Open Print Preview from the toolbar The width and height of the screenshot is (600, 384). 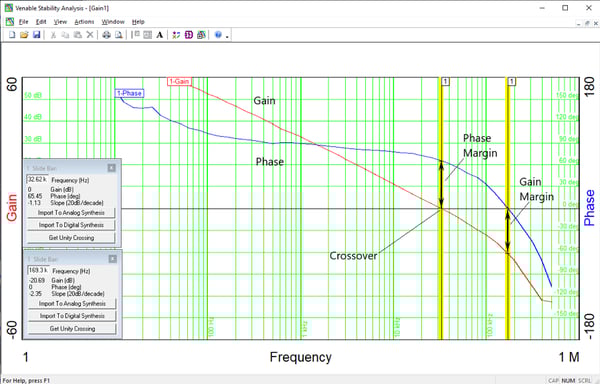(x=119, y=35)
